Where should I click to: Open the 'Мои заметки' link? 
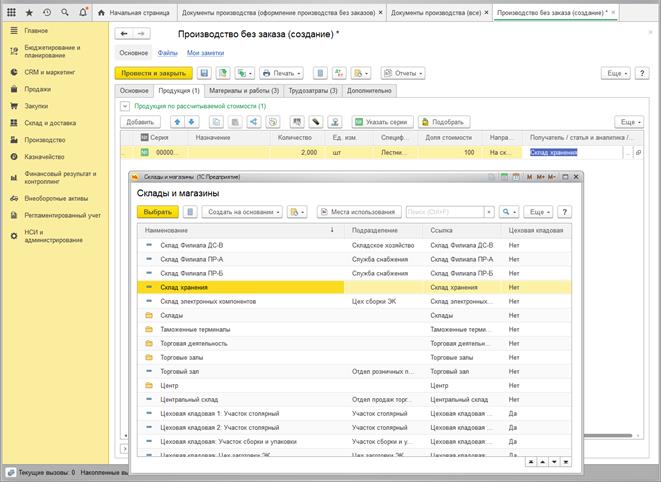[x=203, y=52]
